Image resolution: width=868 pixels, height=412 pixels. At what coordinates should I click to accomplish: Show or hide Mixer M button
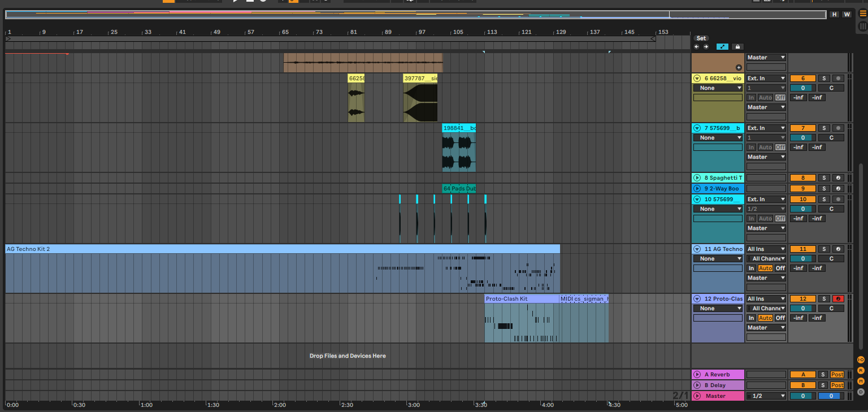pyautogui.click(x=861, y=381)
